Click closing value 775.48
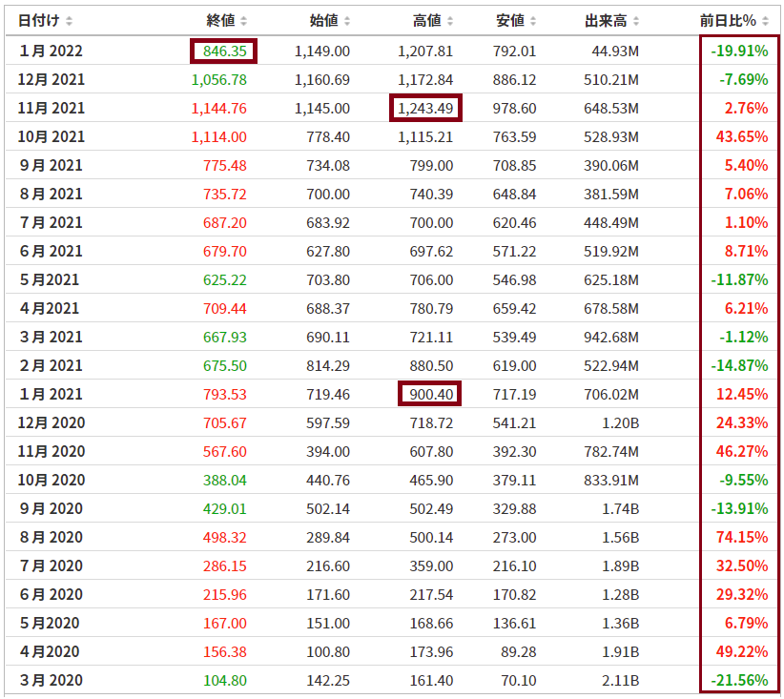This screenshot has height=699, width=784. [224, 166]
